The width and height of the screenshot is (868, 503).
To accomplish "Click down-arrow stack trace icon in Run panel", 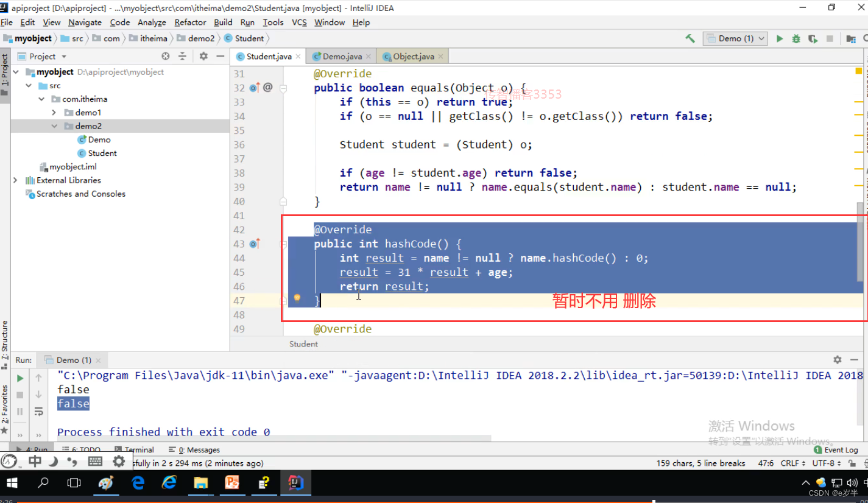I will [38, 395].
